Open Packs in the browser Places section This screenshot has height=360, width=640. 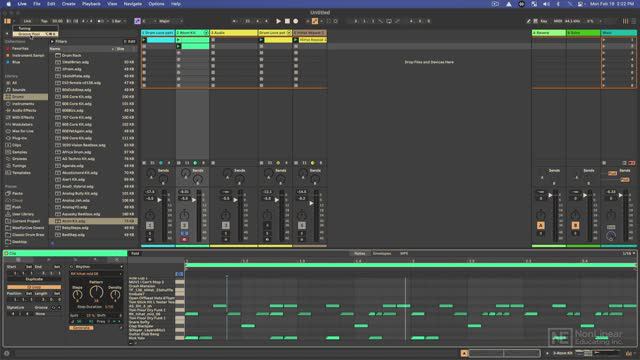click(x=17, y=193)
